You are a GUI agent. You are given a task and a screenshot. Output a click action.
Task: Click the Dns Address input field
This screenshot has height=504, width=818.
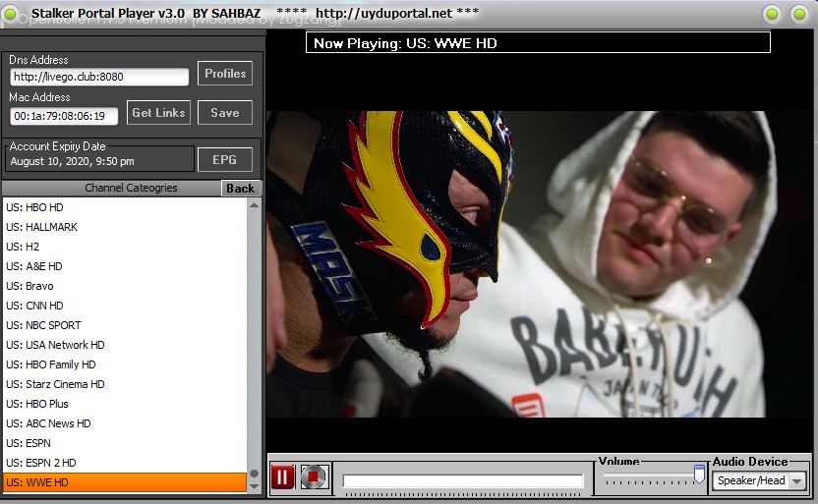click(99, 78)
